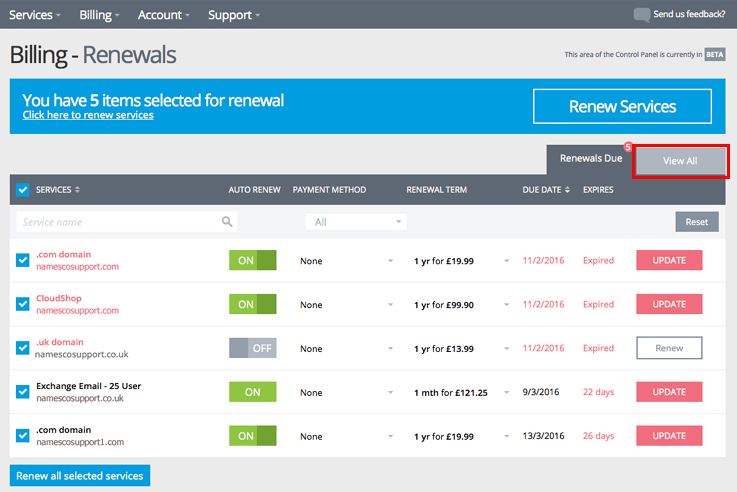Open the Account menu
The height and width of the screenshot is (492, 737).
tap(164, 15)
